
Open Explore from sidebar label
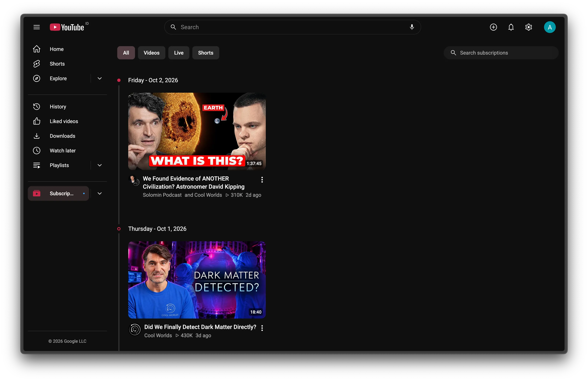58,78
